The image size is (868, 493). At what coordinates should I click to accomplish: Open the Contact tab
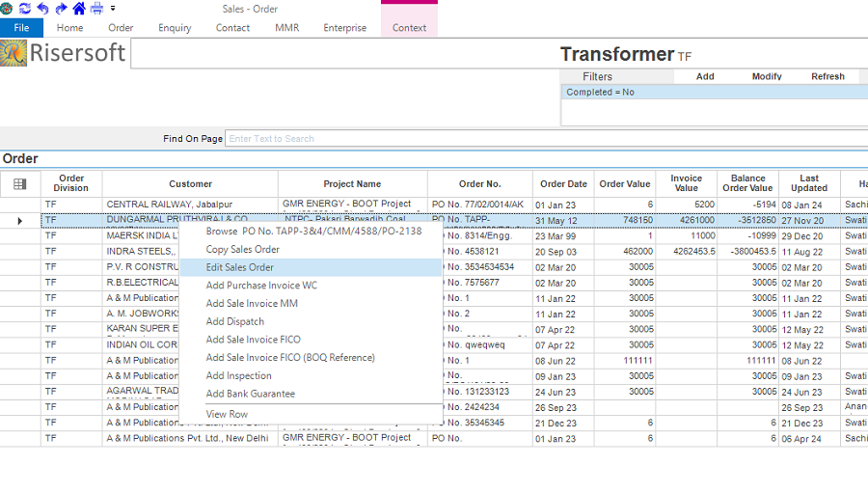232,28
